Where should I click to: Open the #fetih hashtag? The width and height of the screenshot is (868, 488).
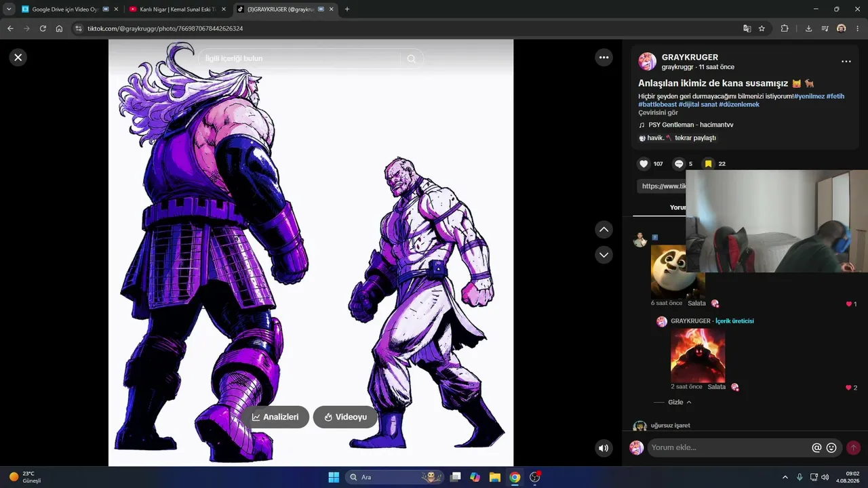tap(835, 96)
